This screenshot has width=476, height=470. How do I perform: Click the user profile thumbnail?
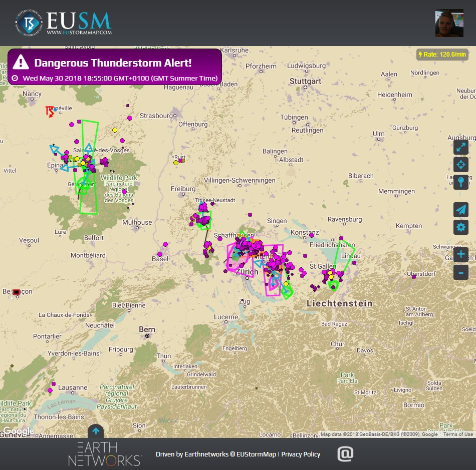tap(449, 23)
